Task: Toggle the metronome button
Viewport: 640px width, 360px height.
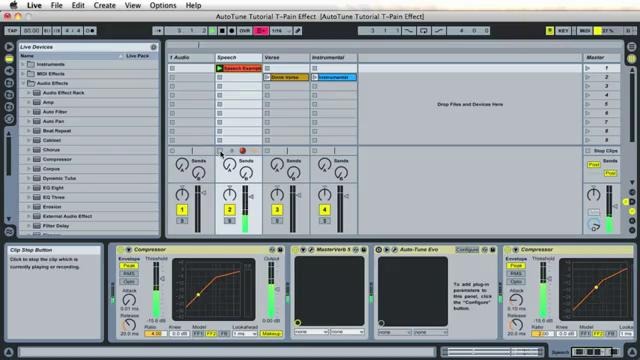Action: coord(91,31)
